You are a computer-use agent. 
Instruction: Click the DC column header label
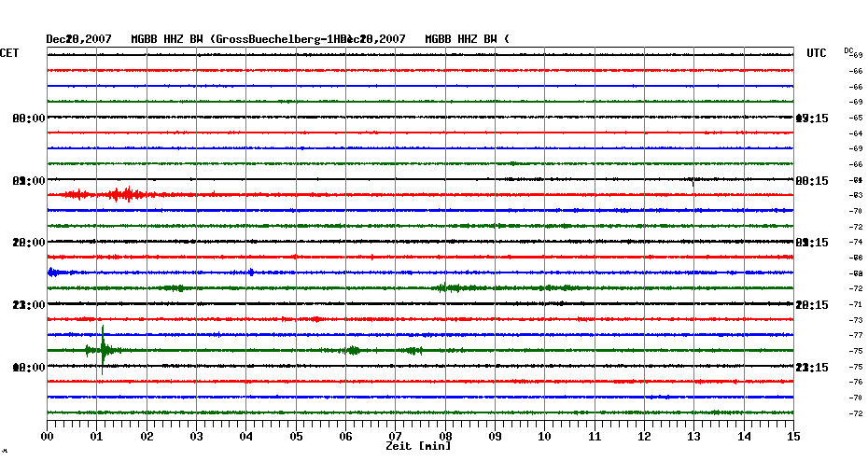point(848,50)
